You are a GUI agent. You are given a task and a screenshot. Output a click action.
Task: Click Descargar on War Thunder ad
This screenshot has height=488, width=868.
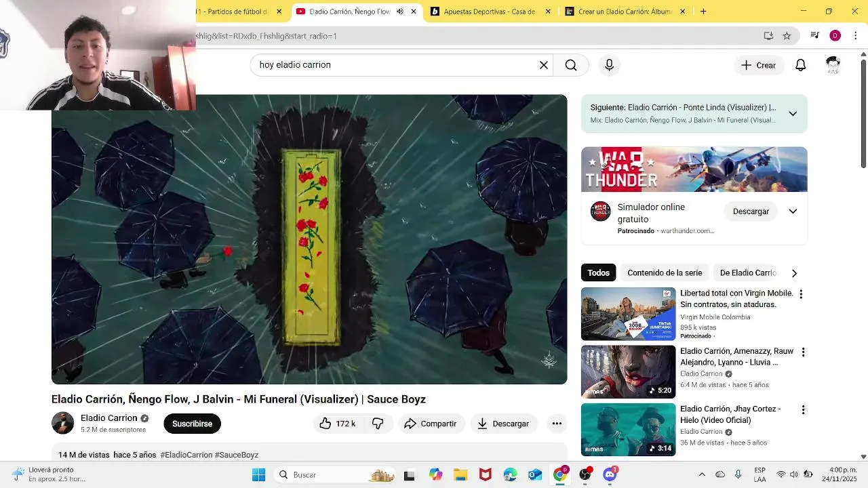tap(751, 211)
